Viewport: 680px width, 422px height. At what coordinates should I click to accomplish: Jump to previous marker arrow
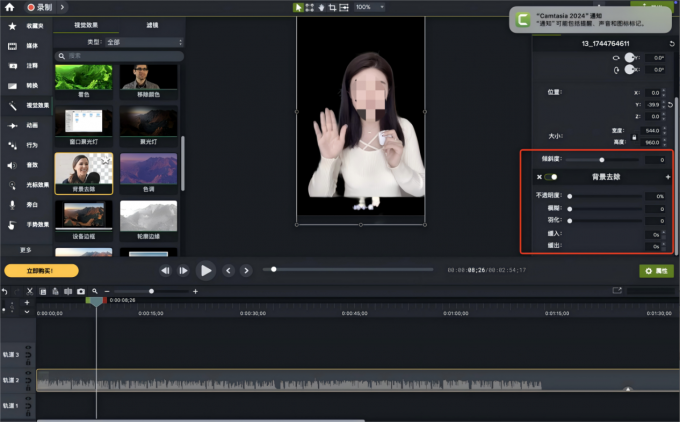[x=229, y=271]
